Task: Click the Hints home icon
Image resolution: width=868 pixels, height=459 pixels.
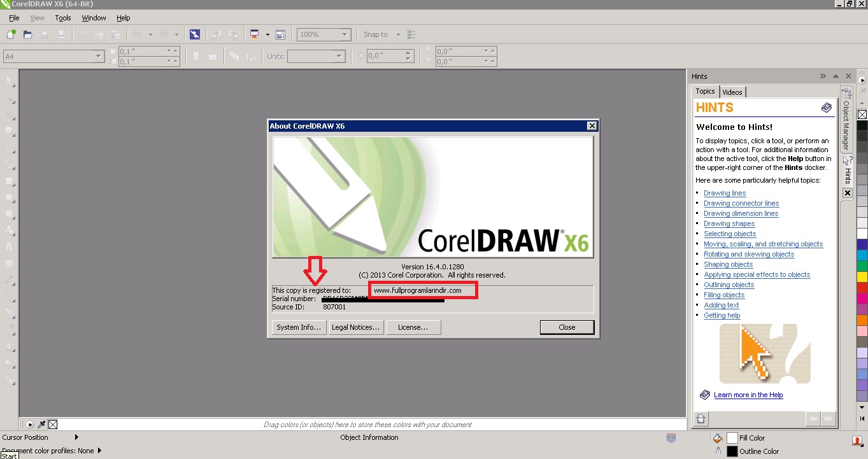Action: click(701, 418)
